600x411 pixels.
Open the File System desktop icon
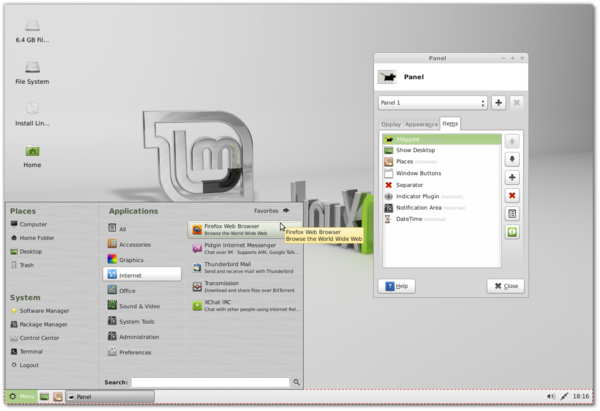[x=32, y=73]
